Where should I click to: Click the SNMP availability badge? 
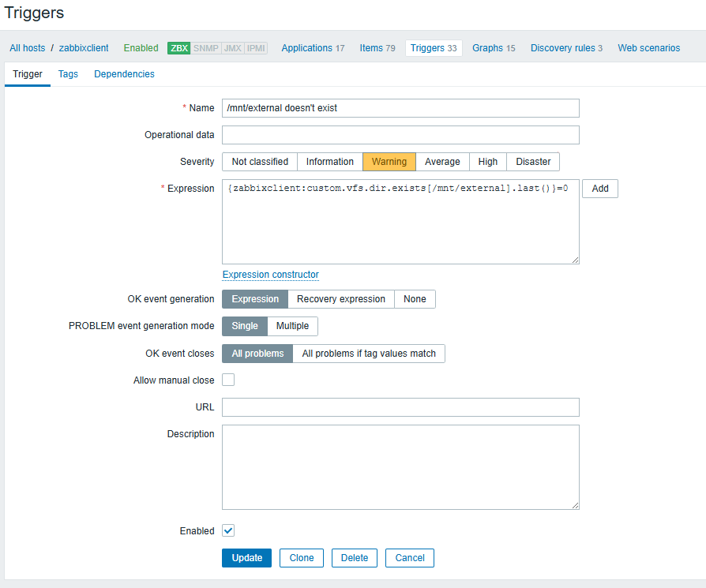[206, 48]
